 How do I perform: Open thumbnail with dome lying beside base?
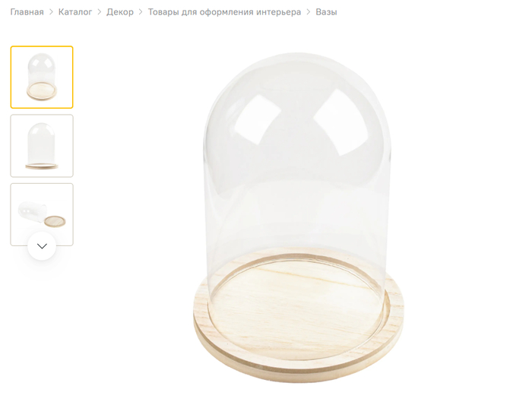tap(42, 214)
